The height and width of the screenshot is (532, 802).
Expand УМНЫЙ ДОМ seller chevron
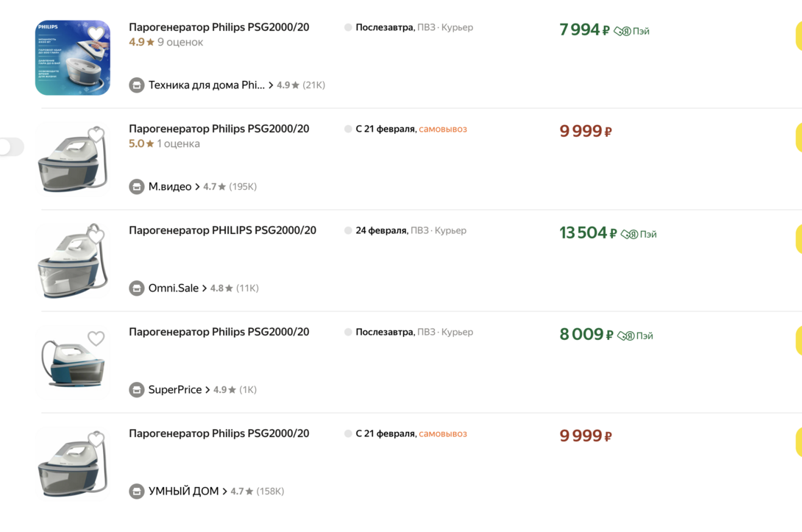tap(224, 492)
